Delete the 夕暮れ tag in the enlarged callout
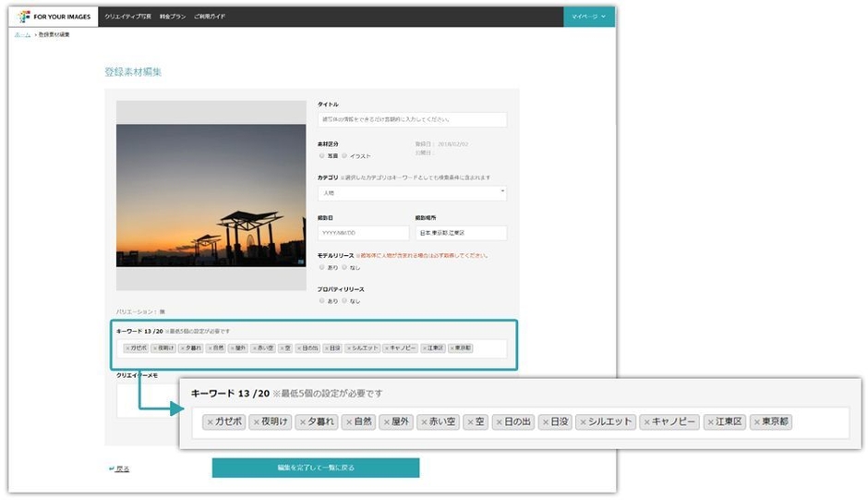The width and height of the screenshot is (868, 500). (x=302, y=422)
